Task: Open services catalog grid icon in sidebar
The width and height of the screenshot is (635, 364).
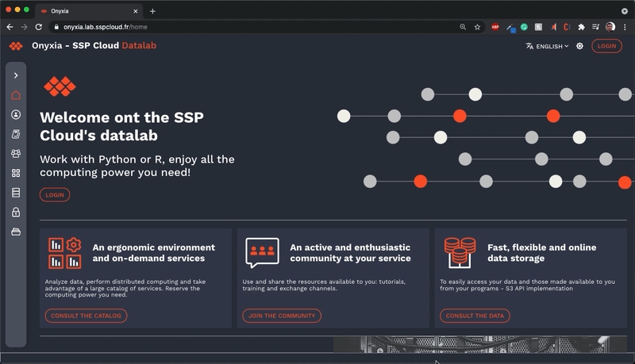Action: 16,173
